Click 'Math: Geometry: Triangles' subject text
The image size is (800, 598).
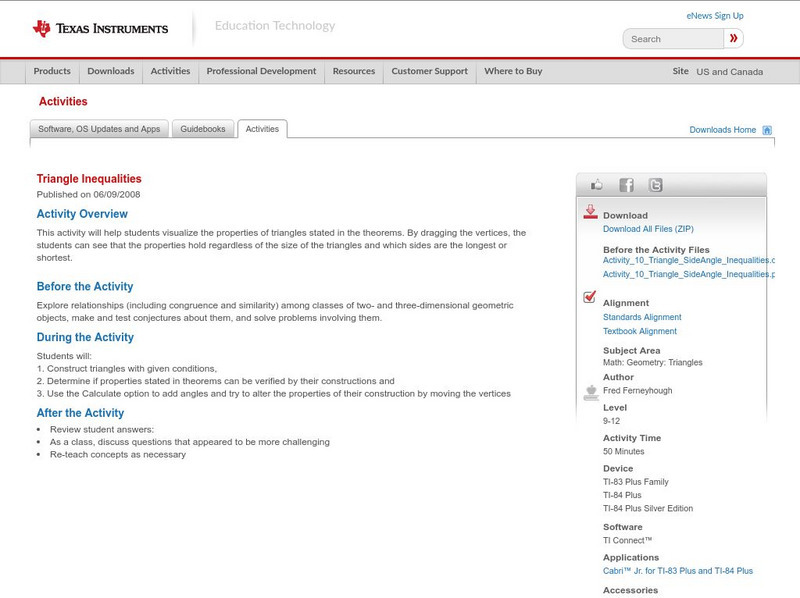click(653, 362)
